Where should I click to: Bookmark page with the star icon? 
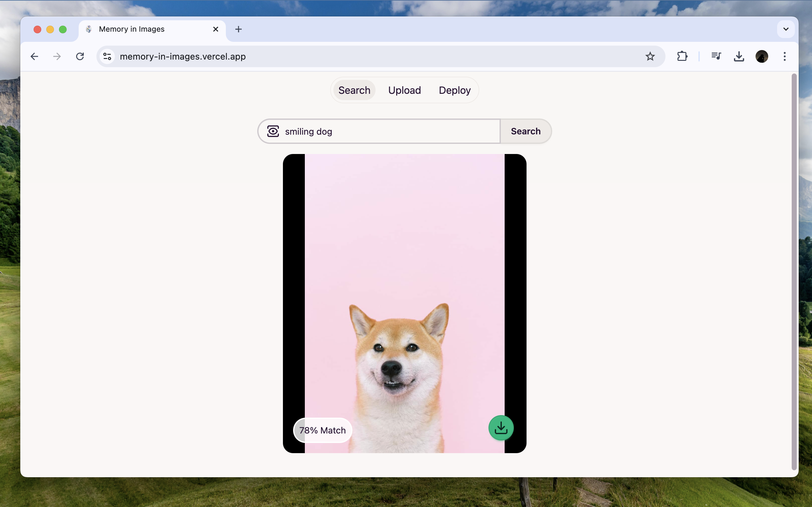(x=650, y=56)
